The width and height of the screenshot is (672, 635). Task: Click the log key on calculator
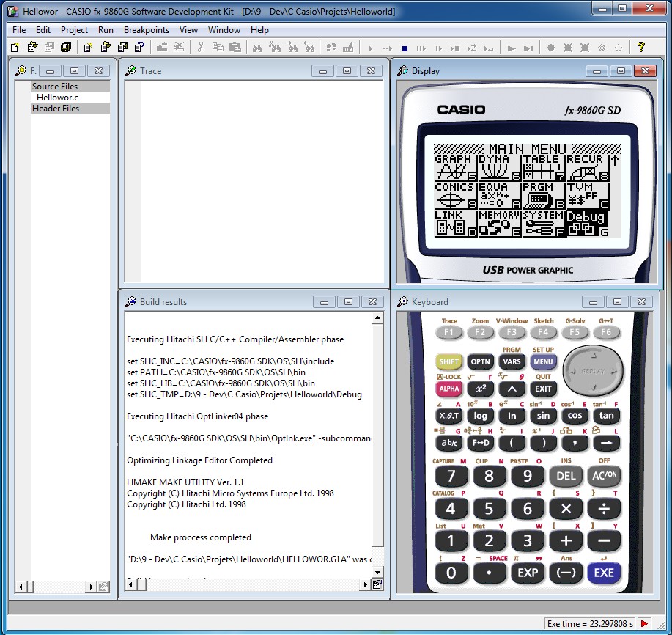point(480,416)
